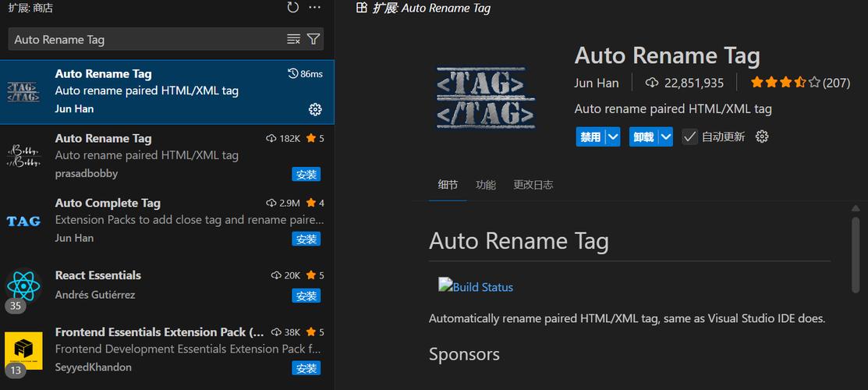Screen dimensions: 868x390
Task: Open the marketplace more actions ellipsis menu
Action: (x=315, y=8)
